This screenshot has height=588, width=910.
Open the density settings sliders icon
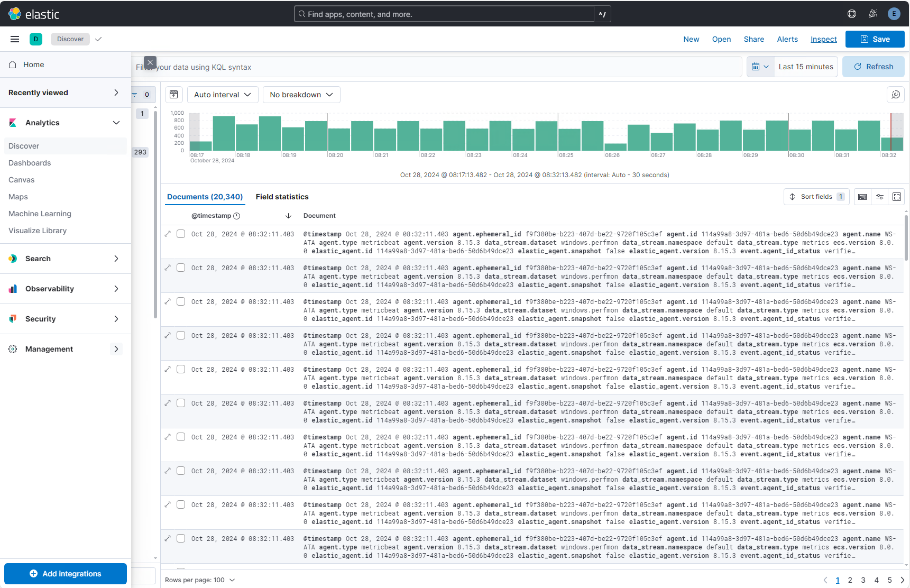[880, 197]
